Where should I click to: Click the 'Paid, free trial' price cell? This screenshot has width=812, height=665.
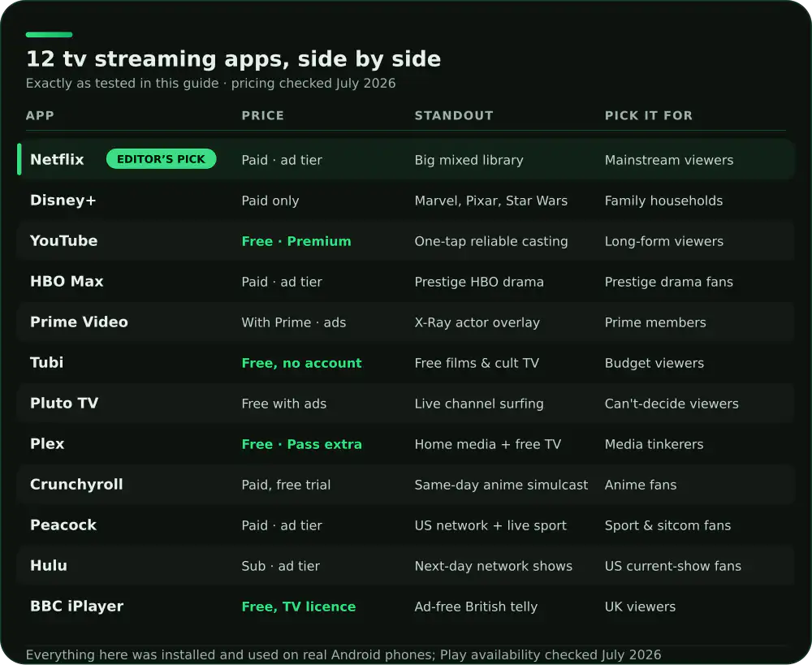tap(286, 485)
